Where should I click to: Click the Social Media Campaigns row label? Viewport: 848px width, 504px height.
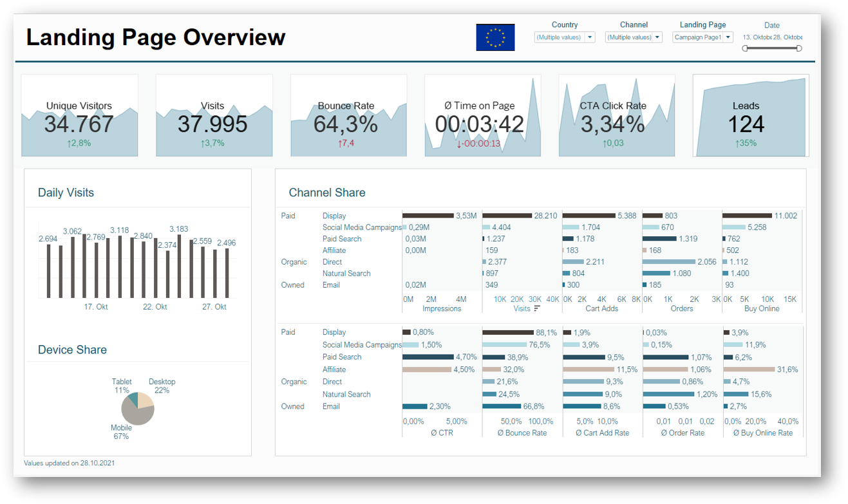coord(361,227)
